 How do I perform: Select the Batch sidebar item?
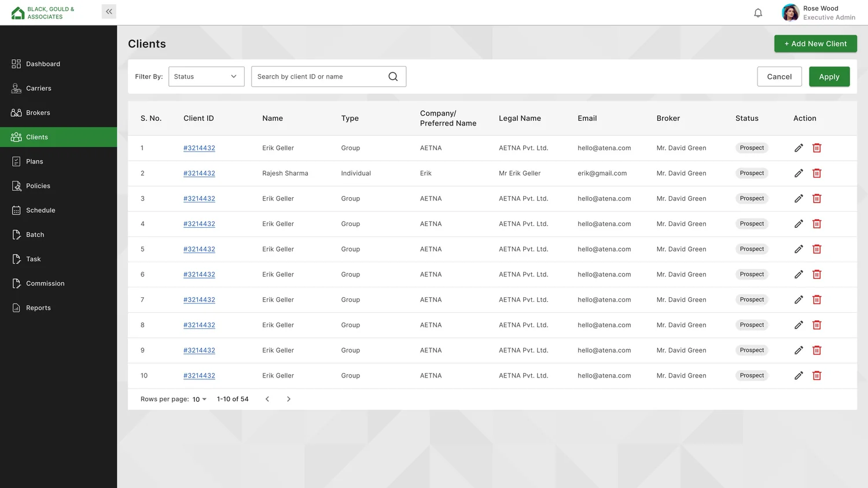(58, 235)
